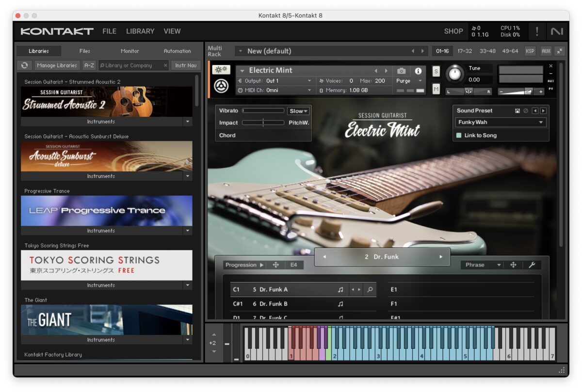Screen dimensions: 582x392
Task: Click the Chord label in the controls panel
Action: [x=227, y=136]
